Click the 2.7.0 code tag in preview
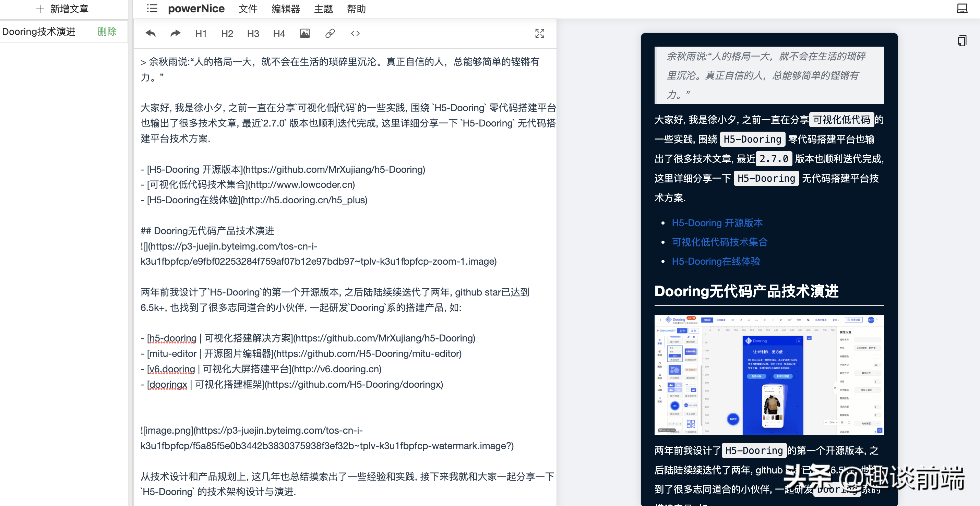 (x=774, y=159)
